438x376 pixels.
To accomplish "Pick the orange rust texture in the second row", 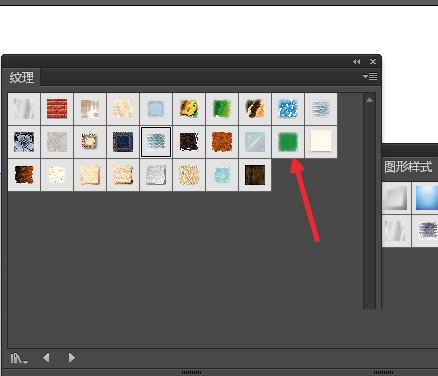I will click(x=222, y=142).
